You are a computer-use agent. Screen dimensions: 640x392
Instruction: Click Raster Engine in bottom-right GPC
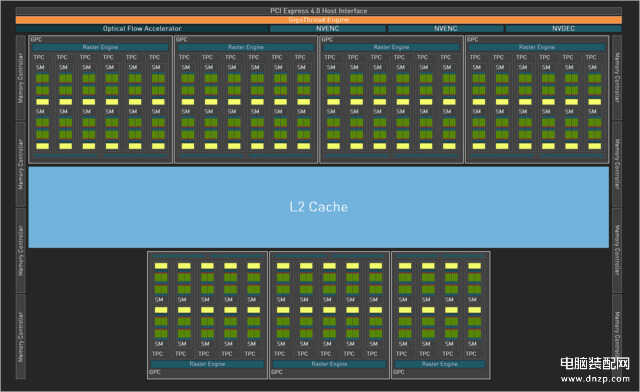click(440, 364)
